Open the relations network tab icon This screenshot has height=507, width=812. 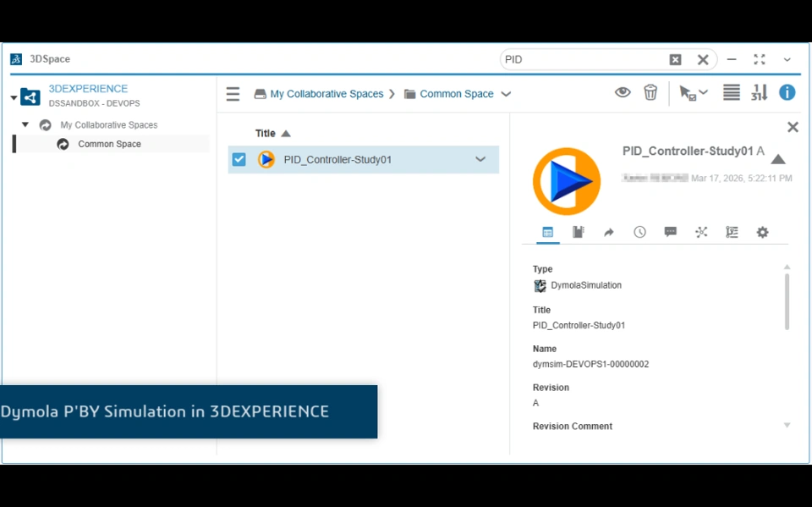click(x=701, y=232)
